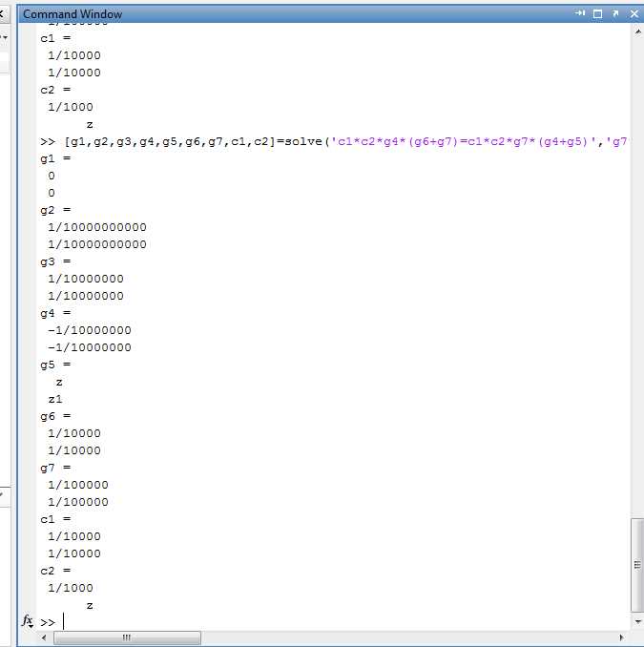Viewport: 644px width, 647px height.
Task: Click the solve command line
Action: click(334, 141)
